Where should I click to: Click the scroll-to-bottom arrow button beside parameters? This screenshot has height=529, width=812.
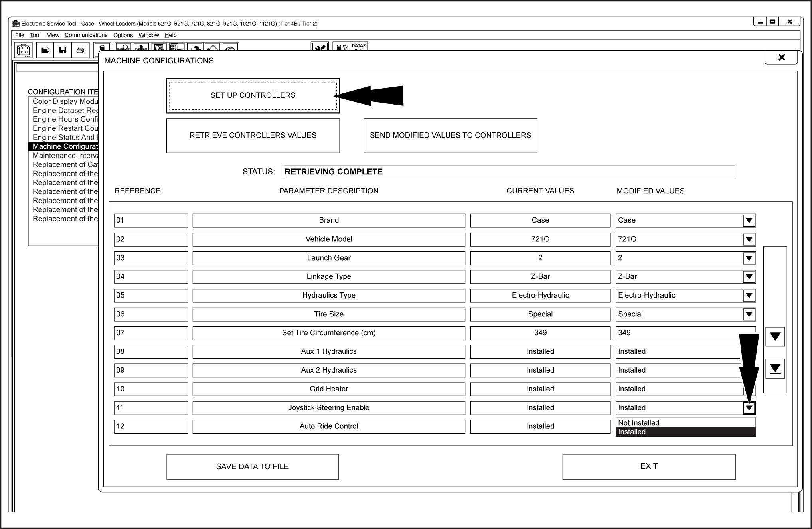(x=775, y=369)
